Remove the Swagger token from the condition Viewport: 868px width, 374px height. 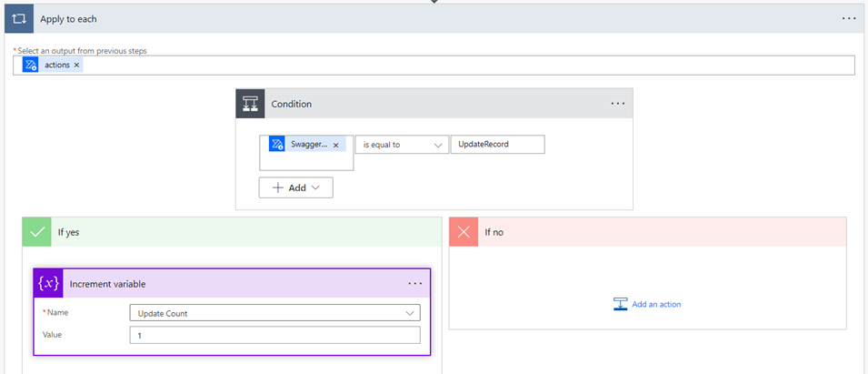coord(335,145)
